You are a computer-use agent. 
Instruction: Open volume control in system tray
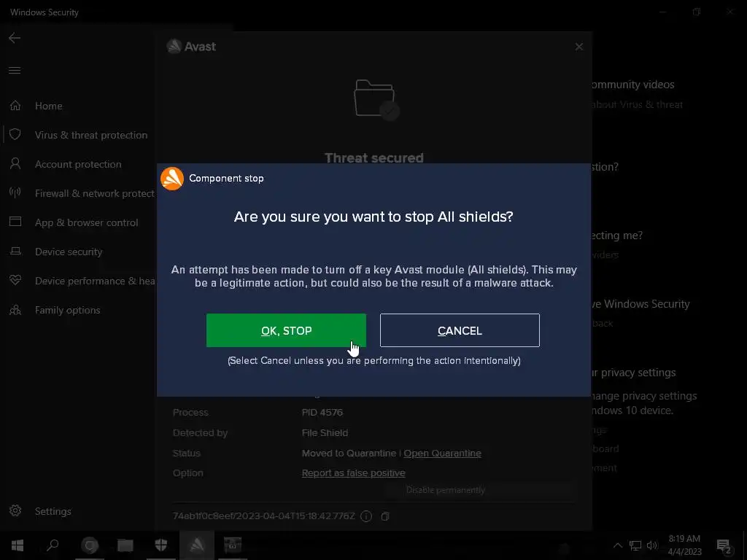click(652, 545)
